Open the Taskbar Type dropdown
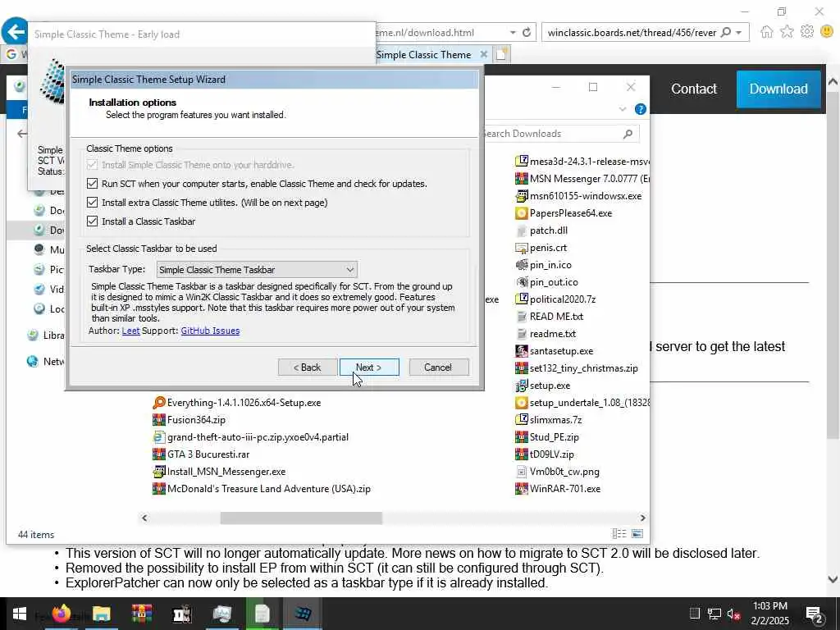 257,269
